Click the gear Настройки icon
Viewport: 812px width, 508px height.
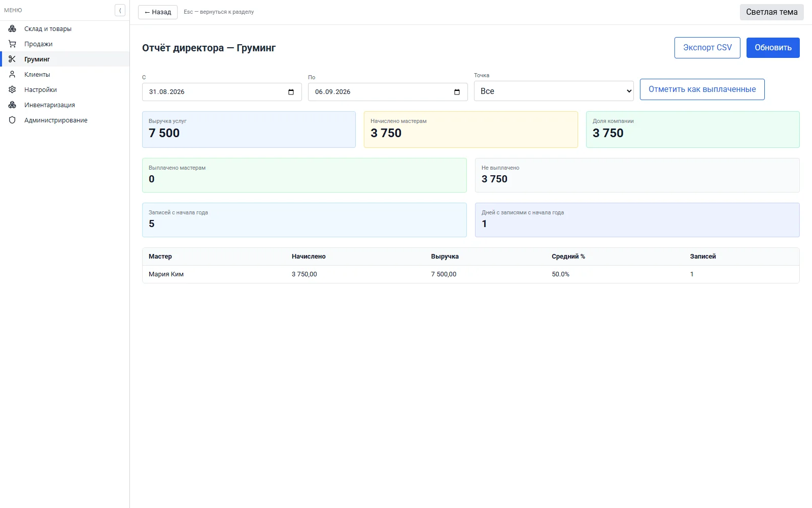12,90
